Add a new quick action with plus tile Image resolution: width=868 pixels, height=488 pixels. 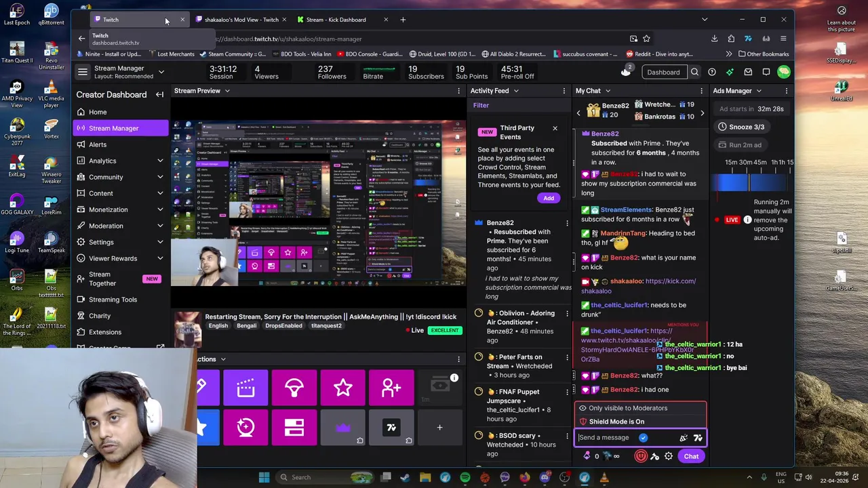point(439,427)
